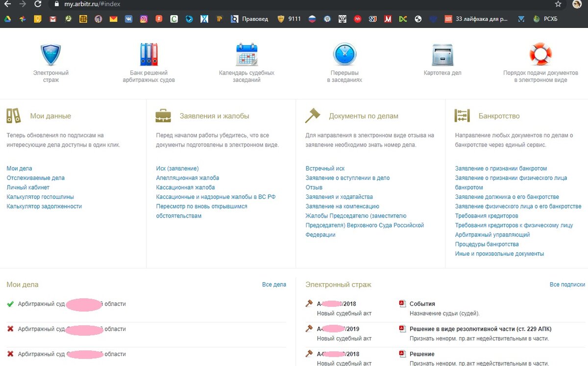Open Все подписки link
Screen dimensions: 588x366
click(567, 285)
